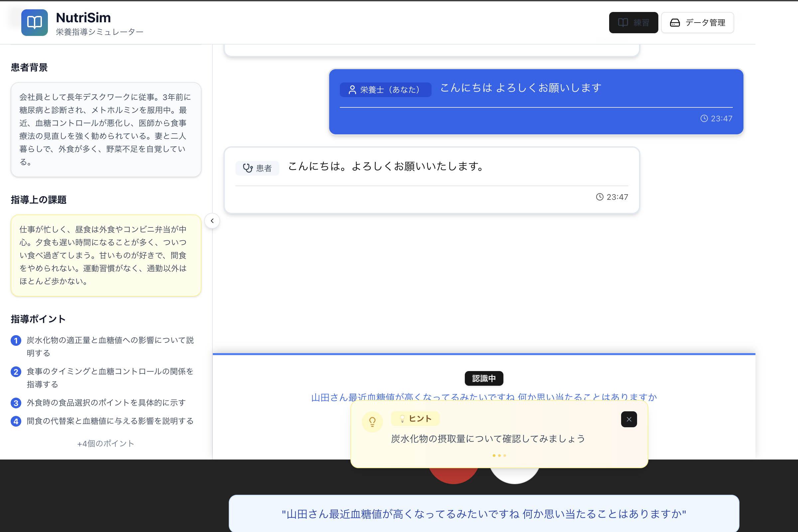Click the stethoscope icon on 患者 label
The image size is (798, 532).
(248, 168)
